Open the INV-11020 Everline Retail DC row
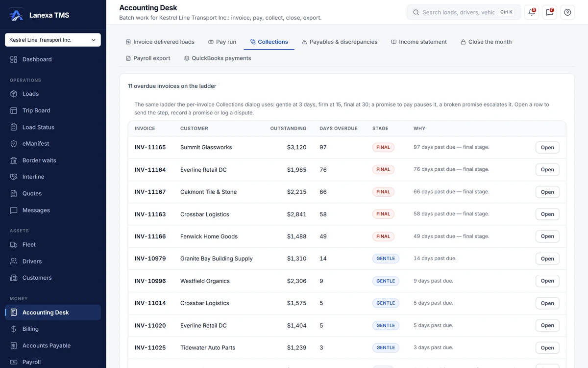Image resolution: width=588 pixels, height=368 pixels. [x=547, y=325]
